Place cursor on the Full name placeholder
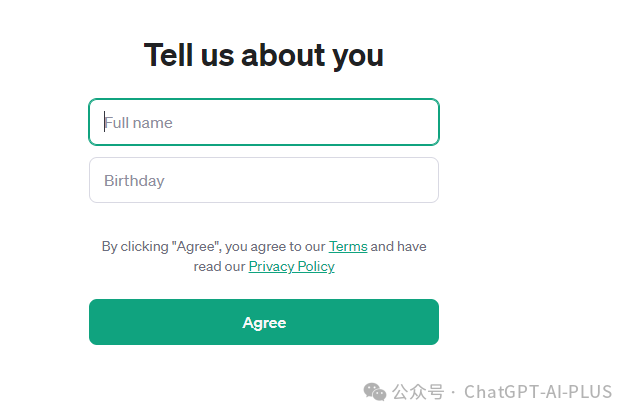This screenshot has height=417, width=632. click(x=140, y=123)
